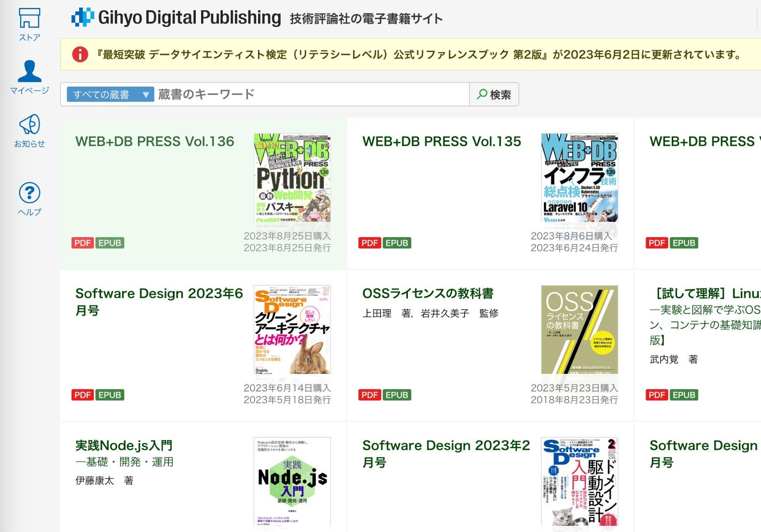Image resolution: width=761 pixels, height=532 pixels.
Task: Open the 実践Node.js入門 book title
Action: pos(124,445)
